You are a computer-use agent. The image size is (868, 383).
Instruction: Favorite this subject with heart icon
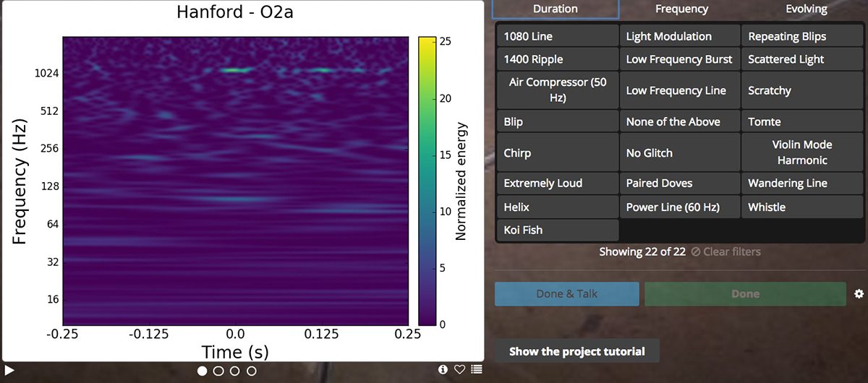pyautogui.click(x=459, y=369)
